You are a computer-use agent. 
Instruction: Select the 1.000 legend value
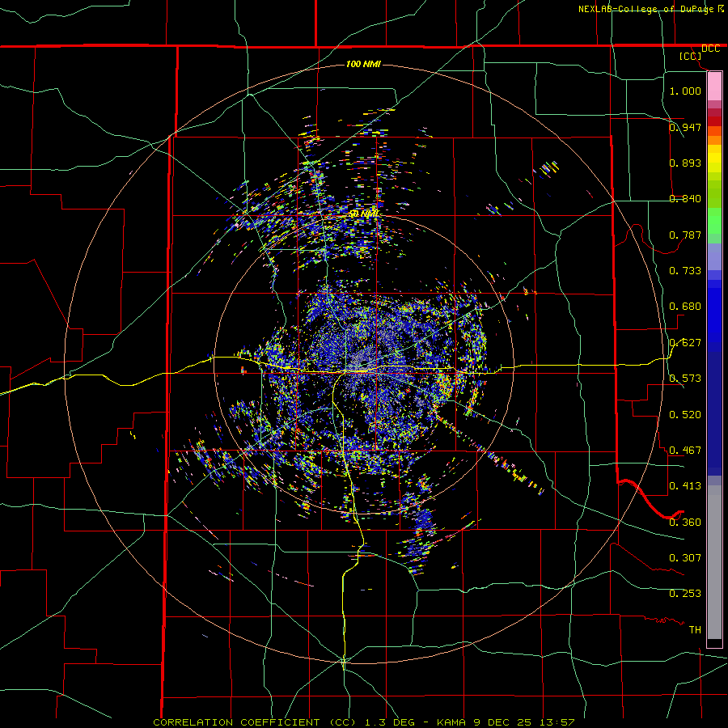point(685,91)
